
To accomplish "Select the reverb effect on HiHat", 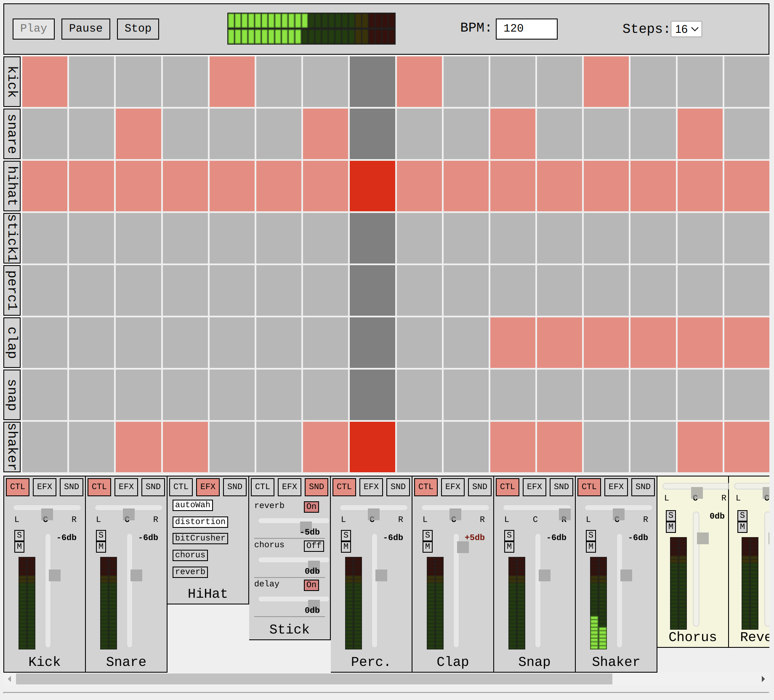I will click(190, 572).
